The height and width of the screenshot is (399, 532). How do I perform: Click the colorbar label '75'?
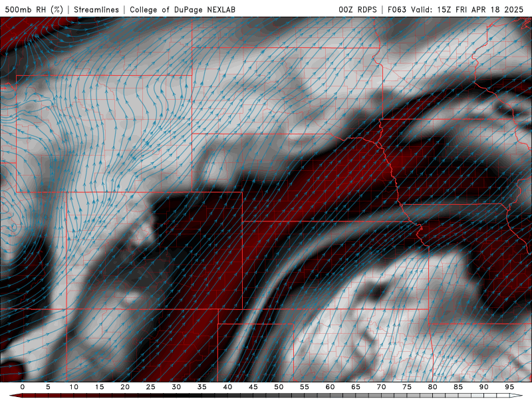pyautogui.click(x=407, y=387)
